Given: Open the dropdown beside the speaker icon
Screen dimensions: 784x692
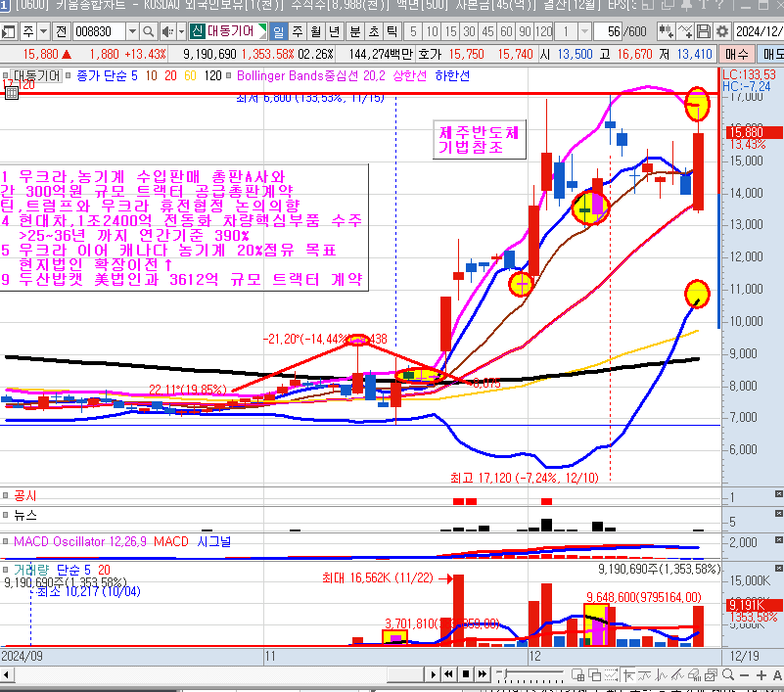Looking at the screenshot, I should coord(181,31).
